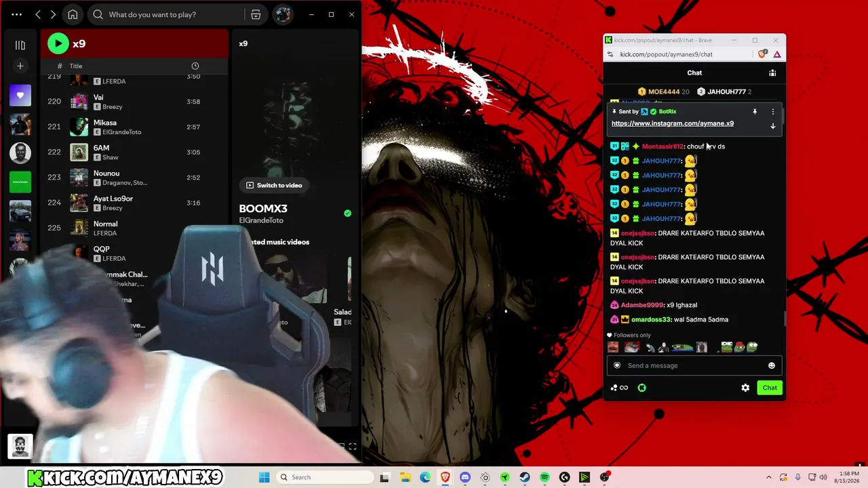868x488 pixels.
Task: Insert the red-cap Pepe emote
Action: (x=739, y=347)
